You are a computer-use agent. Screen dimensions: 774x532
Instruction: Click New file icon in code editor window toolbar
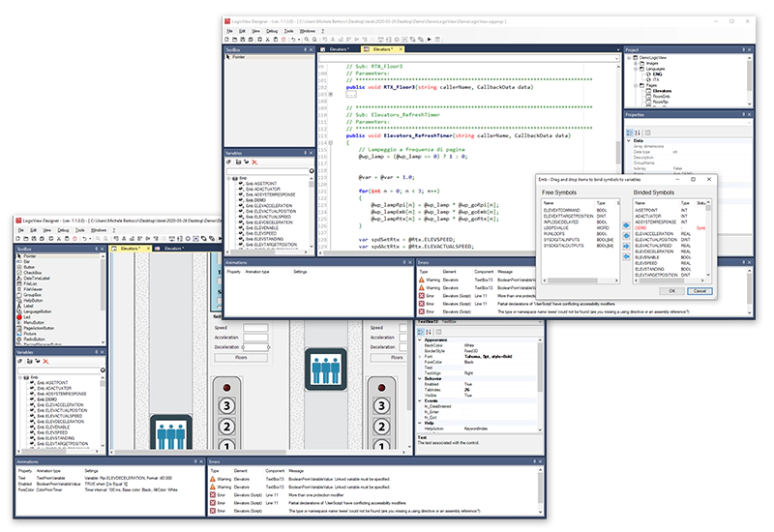[227, 40]
